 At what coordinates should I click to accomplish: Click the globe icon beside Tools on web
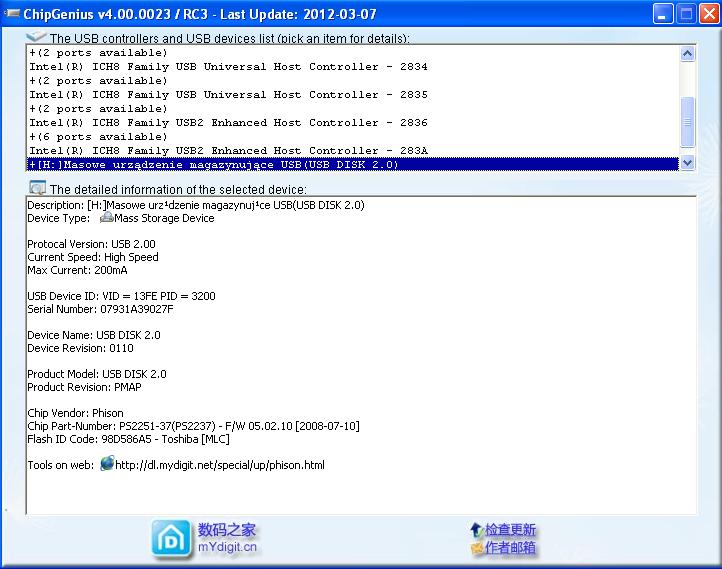click(x=107, y=463)
